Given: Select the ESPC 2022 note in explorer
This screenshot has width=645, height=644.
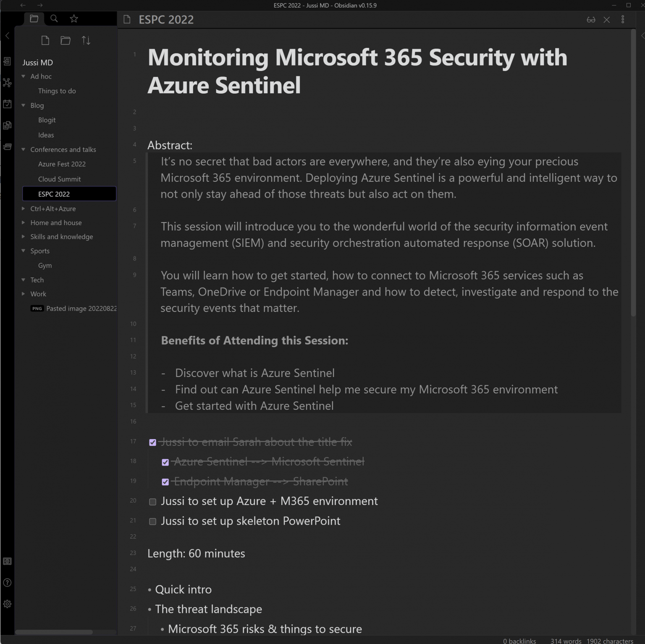Looking at the screenshot, I should coord(69,194).
